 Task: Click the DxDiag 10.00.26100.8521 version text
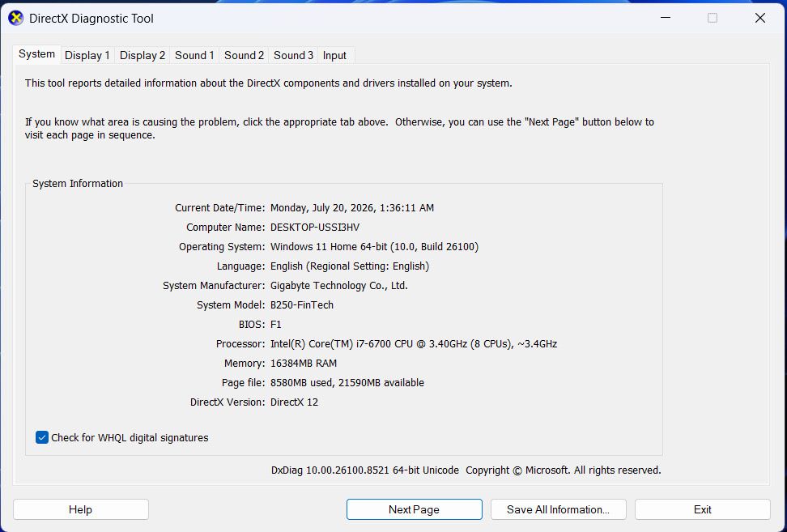[x=365, y=470]
